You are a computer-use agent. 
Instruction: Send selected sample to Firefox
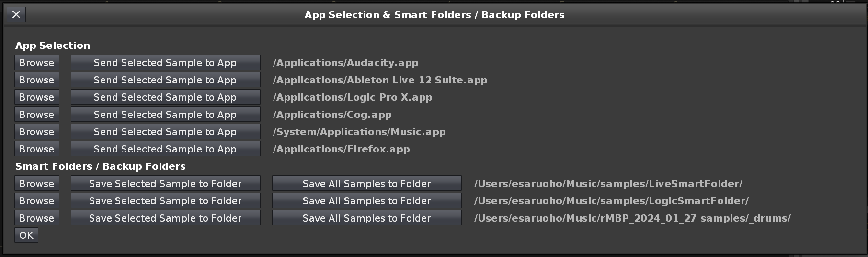pyautogui.click(x=165, y=149)
